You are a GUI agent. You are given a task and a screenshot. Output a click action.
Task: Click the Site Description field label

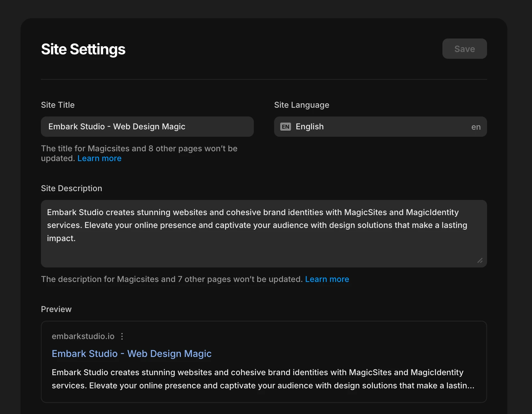pyautogui.click(x=71, y=188)
